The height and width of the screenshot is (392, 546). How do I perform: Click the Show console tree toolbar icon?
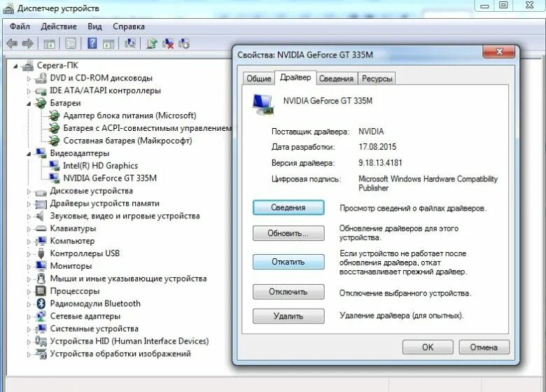point(49,43)
